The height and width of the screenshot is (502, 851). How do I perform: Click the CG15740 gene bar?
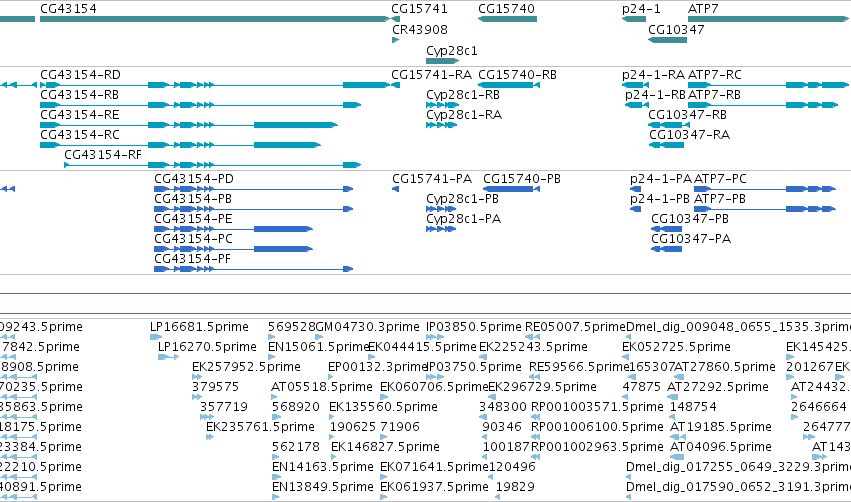tap(507, 20)
